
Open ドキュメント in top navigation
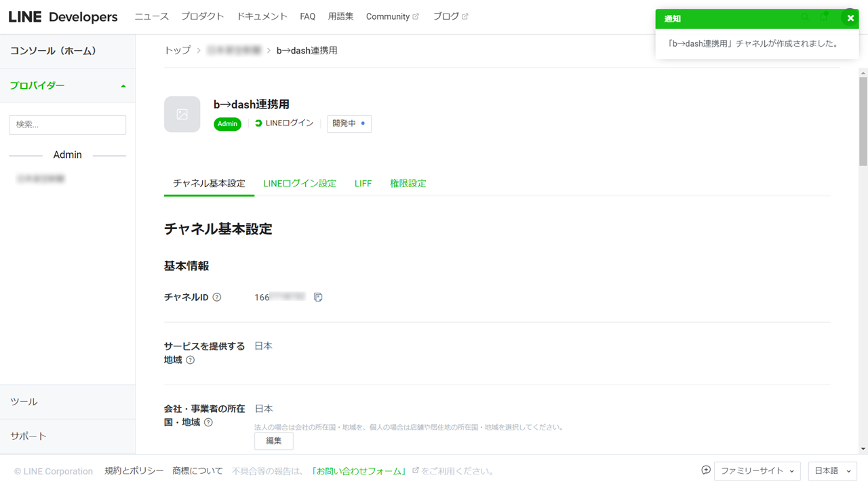(x=262, y=17)
